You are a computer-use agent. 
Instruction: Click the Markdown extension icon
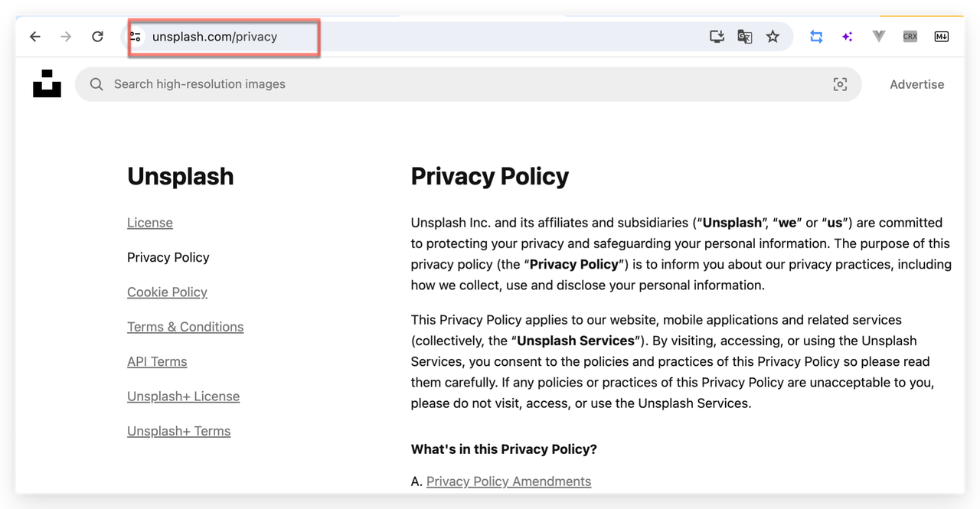tap(942, 37)
